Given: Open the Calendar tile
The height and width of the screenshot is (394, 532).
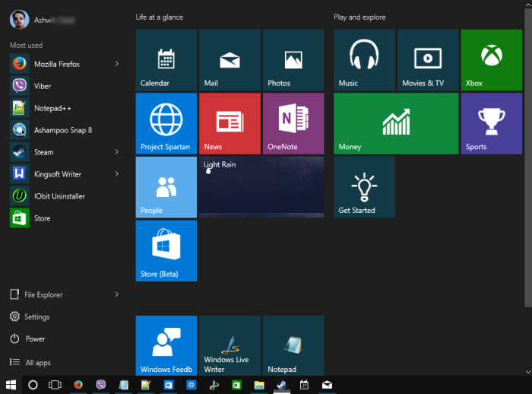Looking at the screenshot, I should point(166,60).
